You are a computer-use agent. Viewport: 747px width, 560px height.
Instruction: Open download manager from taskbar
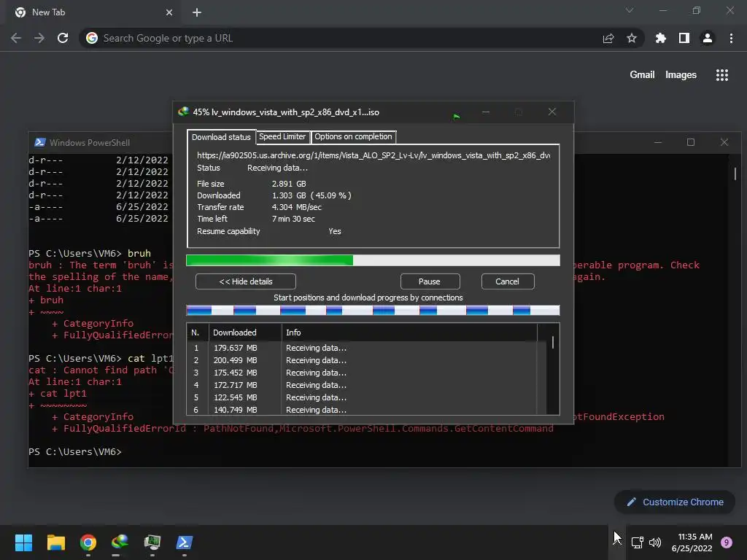click(120, 542)
